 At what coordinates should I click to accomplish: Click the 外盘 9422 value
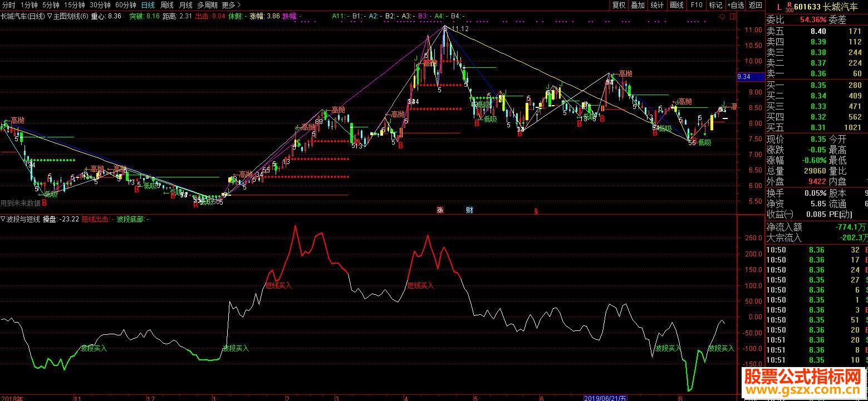click(816, 181)
